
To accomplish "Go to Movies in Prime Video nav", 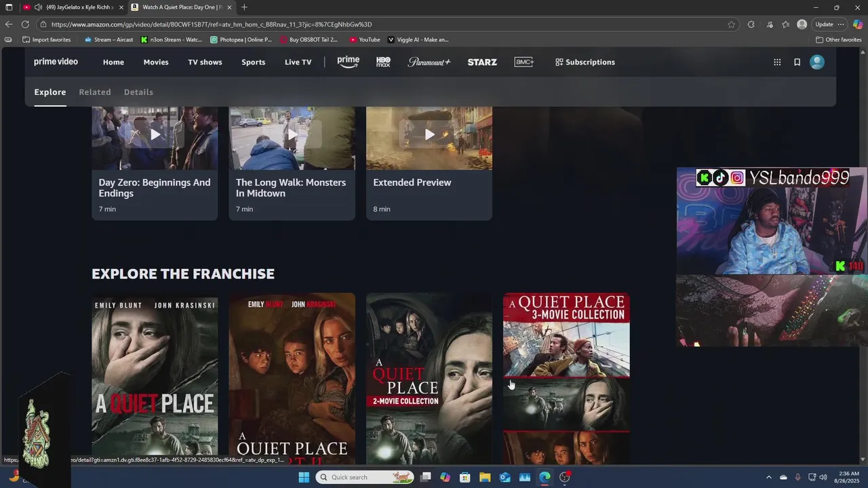I will pos(156,62).
